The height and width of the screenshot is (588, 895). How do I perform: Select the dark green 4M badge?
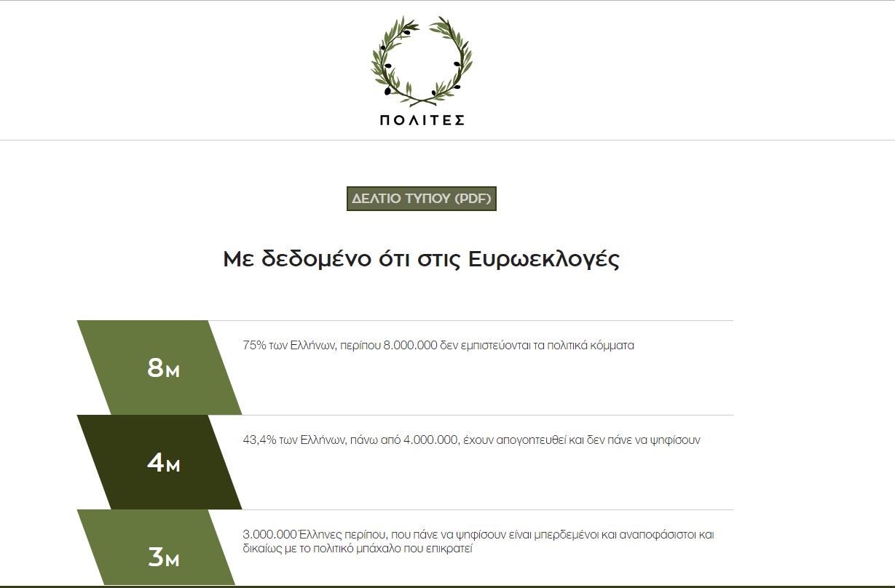[x=160, y=463]
